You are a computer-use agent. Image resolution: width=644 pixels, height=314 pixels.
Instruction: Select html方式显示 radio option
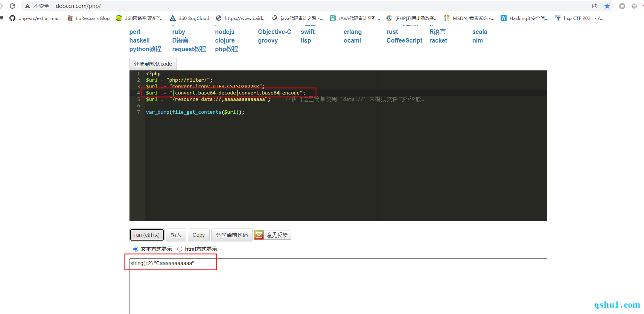[x=180, y=249]
